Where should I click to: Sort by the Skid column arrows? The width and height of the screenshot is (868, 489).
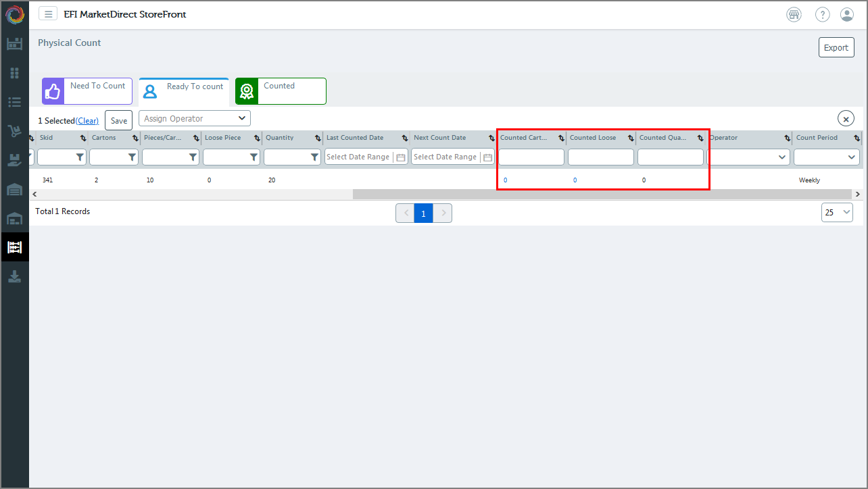(x=83, y=138)
